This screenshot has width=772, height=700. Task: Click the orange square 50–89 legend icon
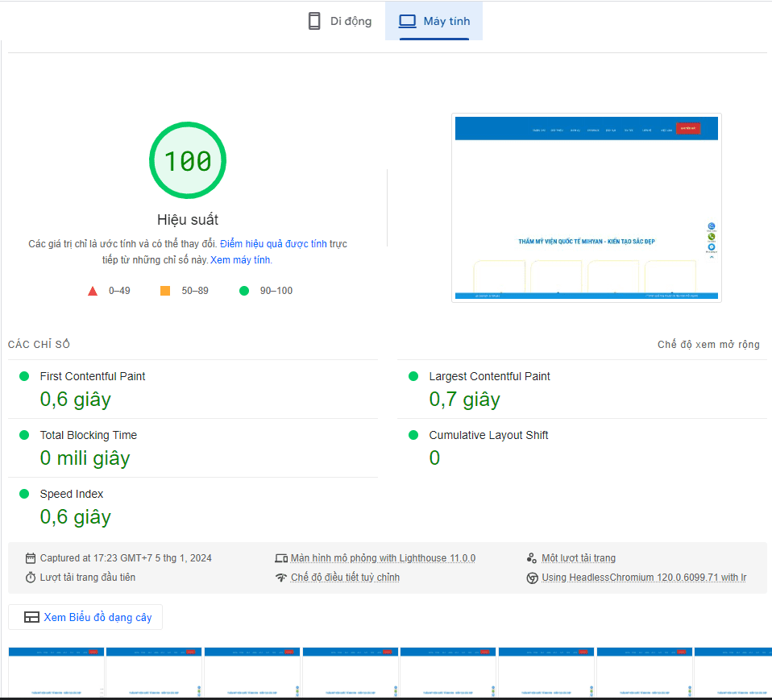pos(165,291)
